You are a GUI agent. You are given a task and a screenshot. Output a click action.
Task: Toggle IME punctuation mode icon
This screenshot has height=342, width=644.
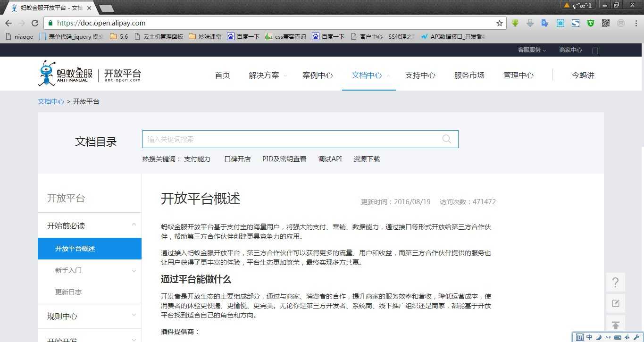click(x=608, y=337)
